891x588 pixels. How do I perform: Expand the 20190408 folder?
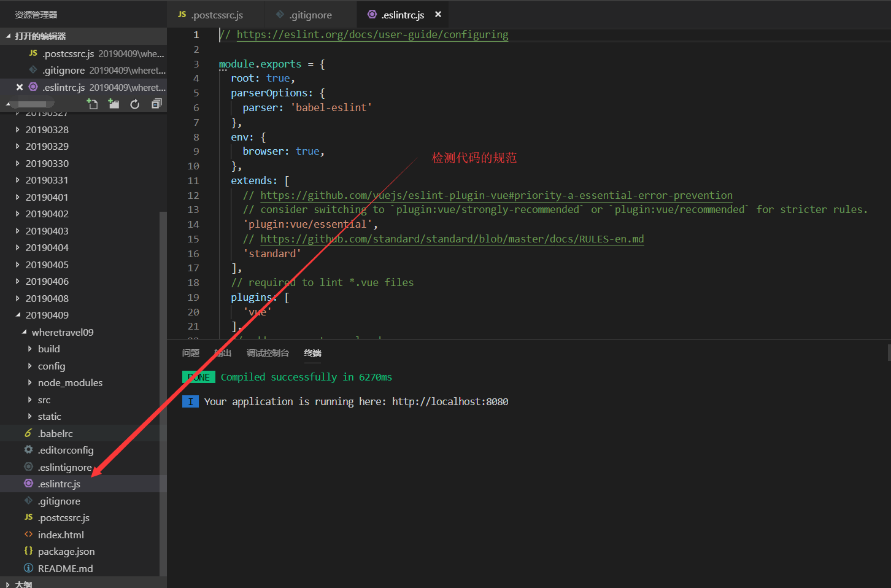(83, 298)
